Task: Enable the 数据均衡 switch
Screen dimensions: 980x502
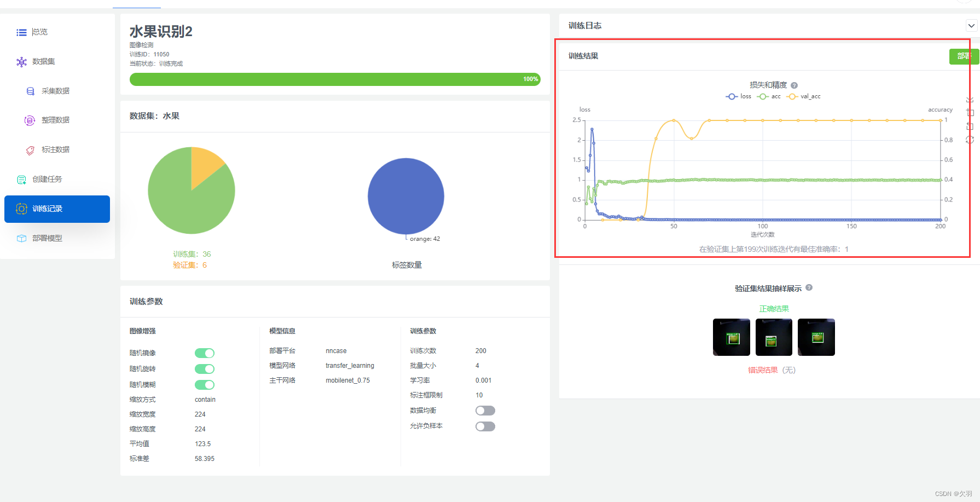Action: (485, 411)
